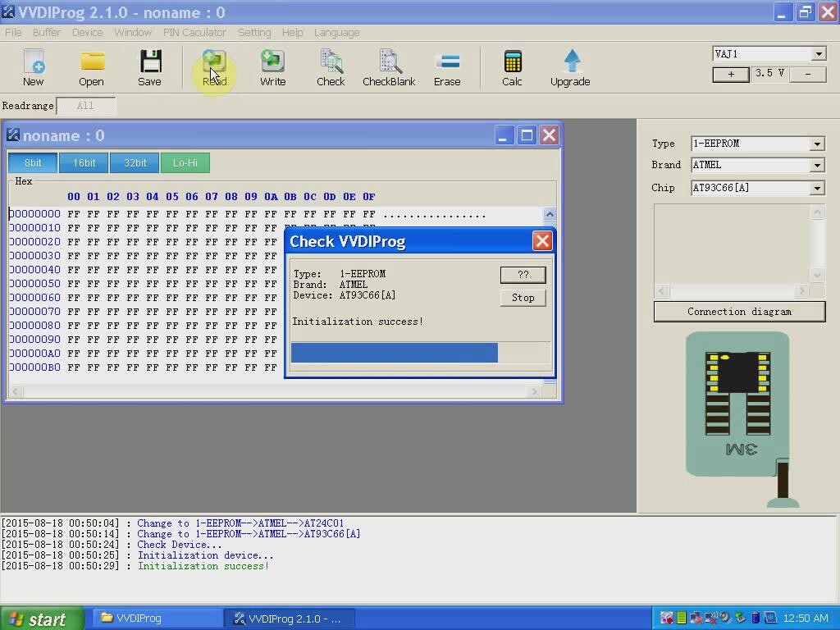Click the CheckBlank toolbar icon
The image size is (840, 630).
click(x=389, y=67)
